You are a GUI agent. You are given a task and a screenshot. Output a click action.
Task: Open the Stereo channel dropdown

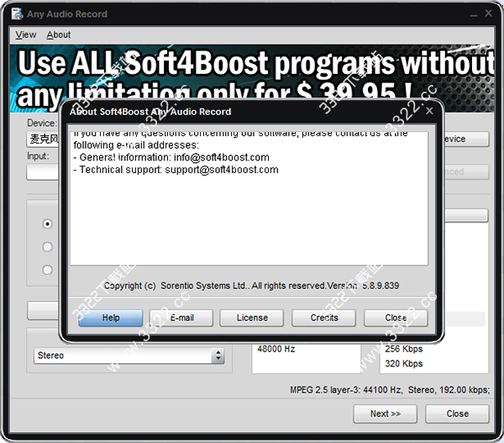[x=129, y=356]
